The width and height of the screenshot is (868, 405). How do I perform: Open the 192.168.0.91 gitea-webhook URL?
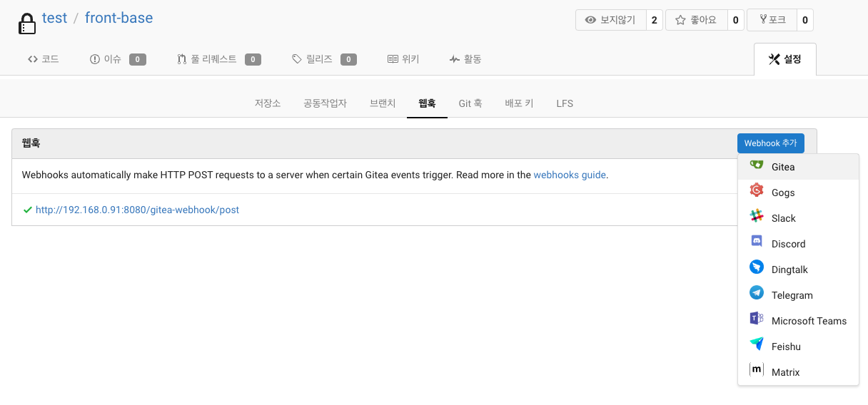click(x=137, y=210)
